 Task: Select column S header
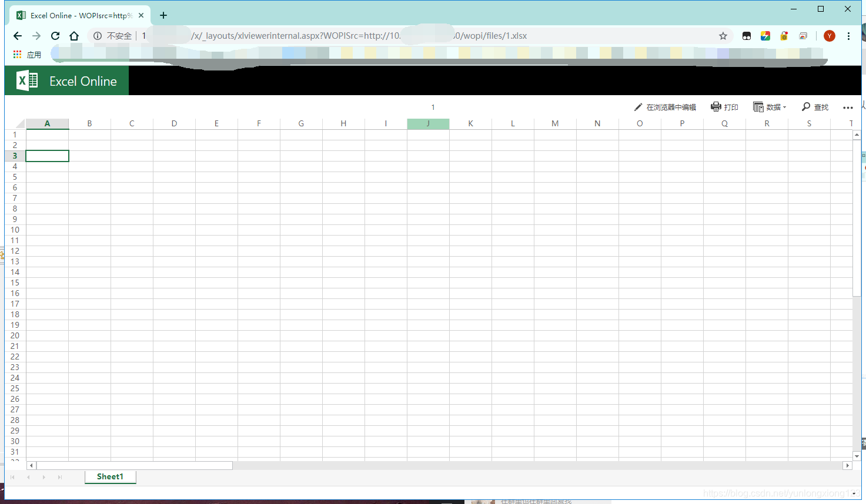(x=809, y=123)
